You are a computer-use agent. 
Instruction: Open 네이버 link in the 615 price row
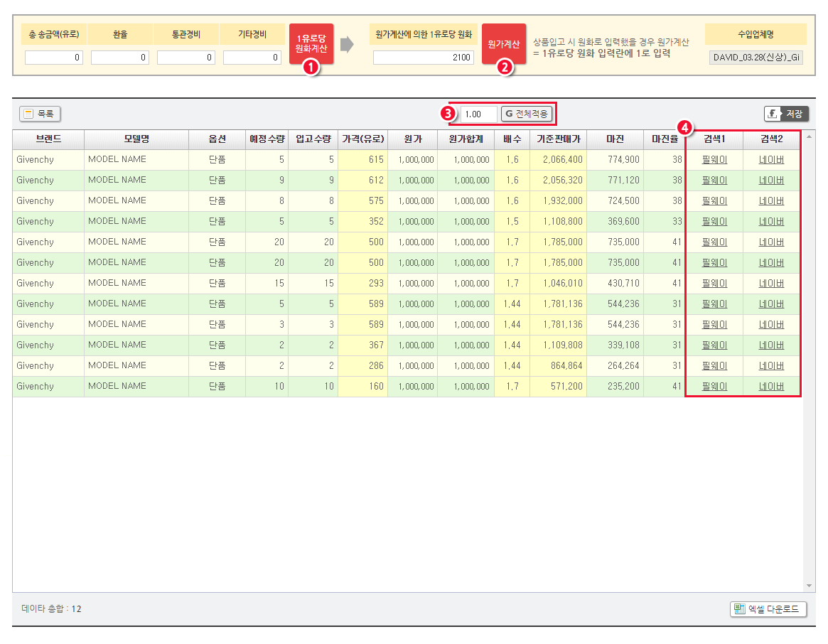772,159
